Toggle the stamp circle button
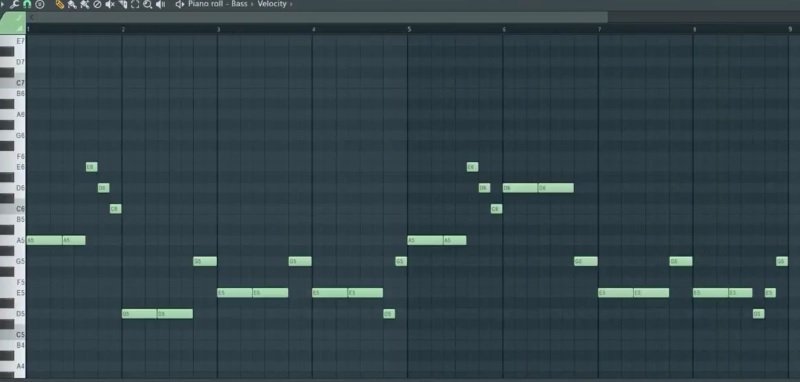This screenshot has height=382, width=800. 40,5
